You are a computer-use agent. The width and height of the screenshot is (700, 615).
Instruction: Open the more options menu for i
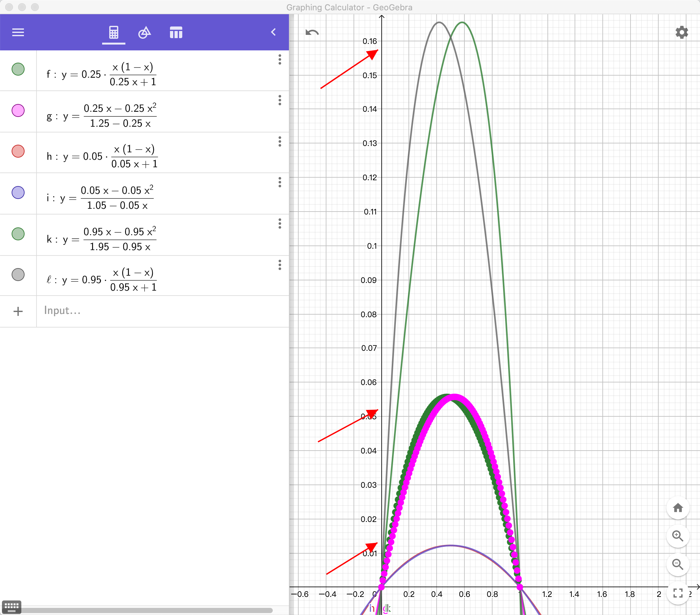(280, 182)
